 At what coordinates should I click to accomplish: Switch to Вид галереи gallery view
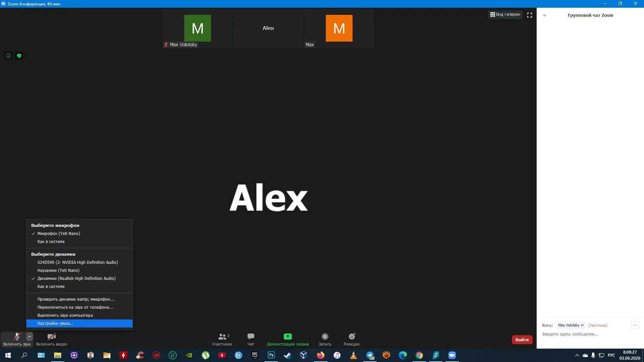(x=505, y=14)
